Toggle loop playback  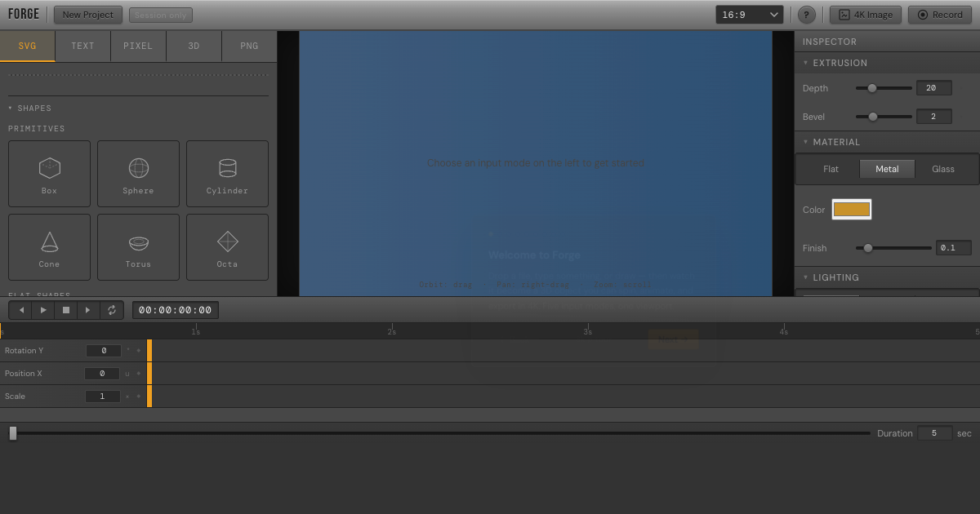pyautogui.click(x=112, y=310)
